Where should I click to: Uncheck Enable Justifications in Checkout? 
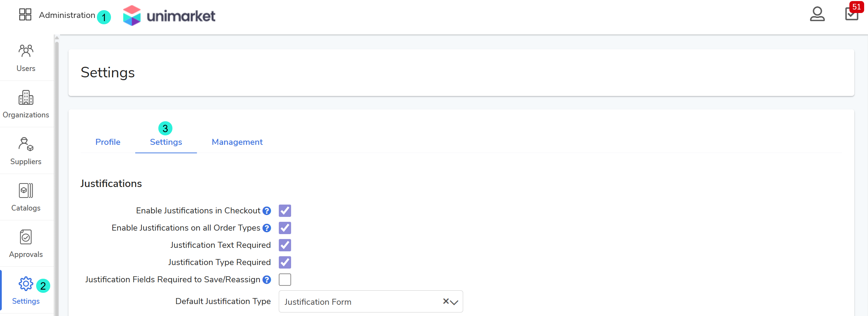click(x=285, y=211)
